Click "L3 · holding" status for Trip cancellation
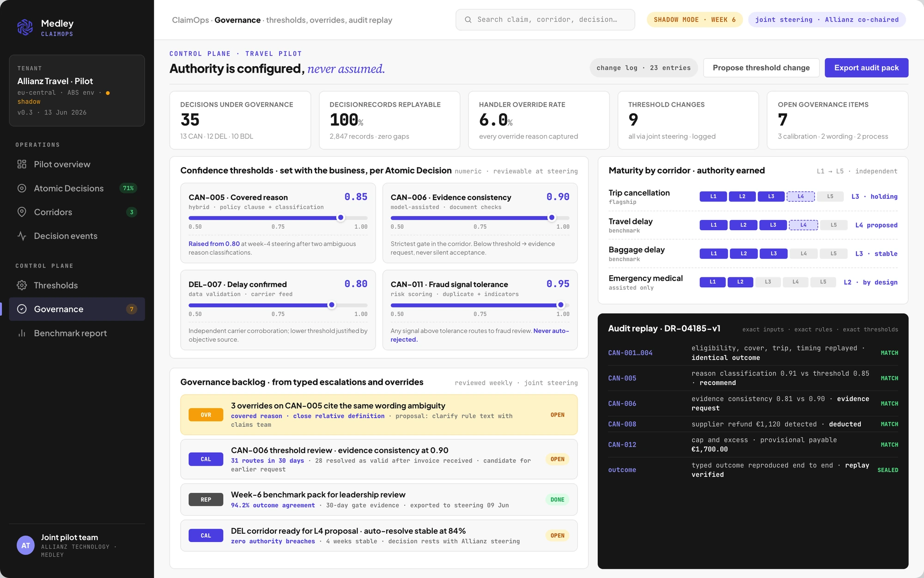This screenshot has height=578, width=924. [875, 197]
